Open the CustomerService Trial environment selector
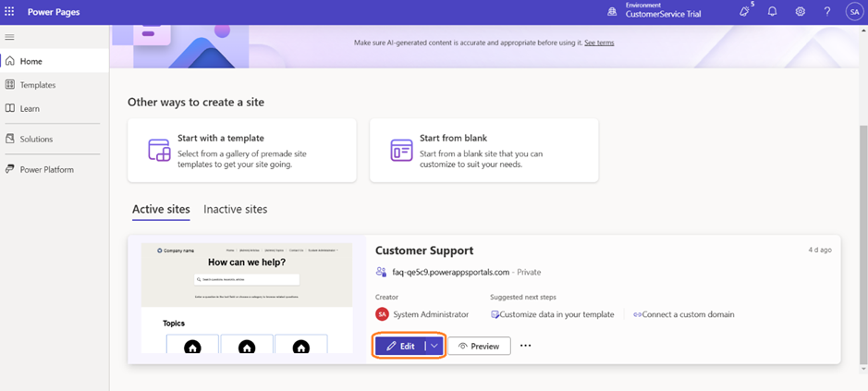Screen dimensions: 868x391 tap(663, 14)
